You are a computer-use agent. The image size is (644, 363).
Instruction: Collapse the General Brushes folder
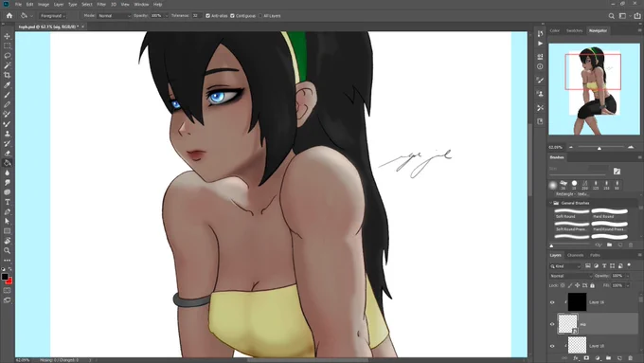pos(551,203)
